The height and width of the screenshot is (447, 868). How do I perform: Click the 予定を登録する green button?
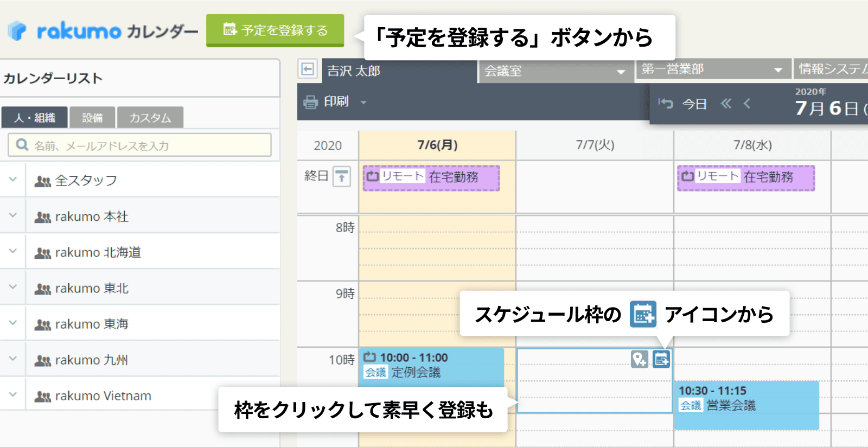pyautogui.click(x=275, y=30)
